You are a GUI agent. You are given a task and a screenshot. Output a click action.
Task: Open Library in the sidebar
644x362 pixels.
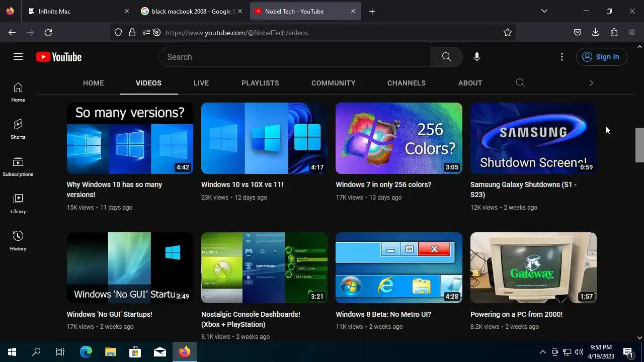[x=18, y=204]
